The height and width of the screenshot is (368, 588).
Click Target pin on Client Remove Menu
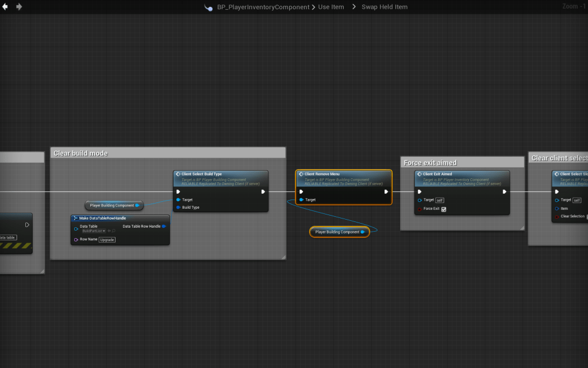point(301,200)
